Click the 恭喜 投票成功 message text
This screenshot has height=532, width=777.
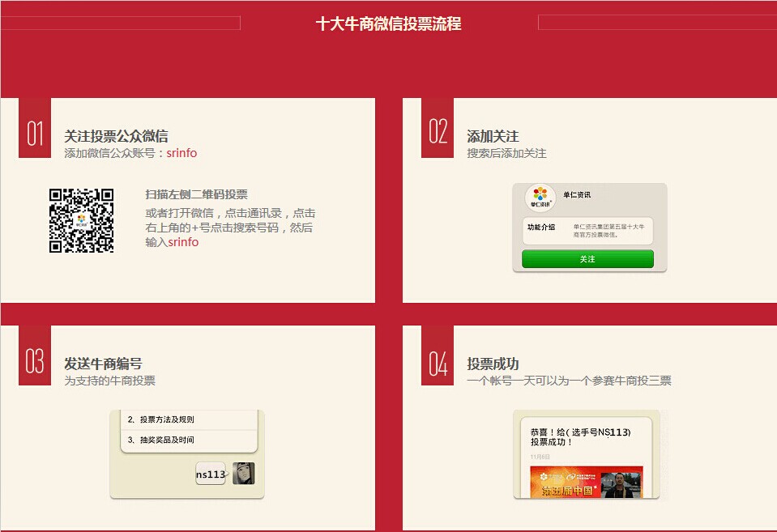click(580, 437)
